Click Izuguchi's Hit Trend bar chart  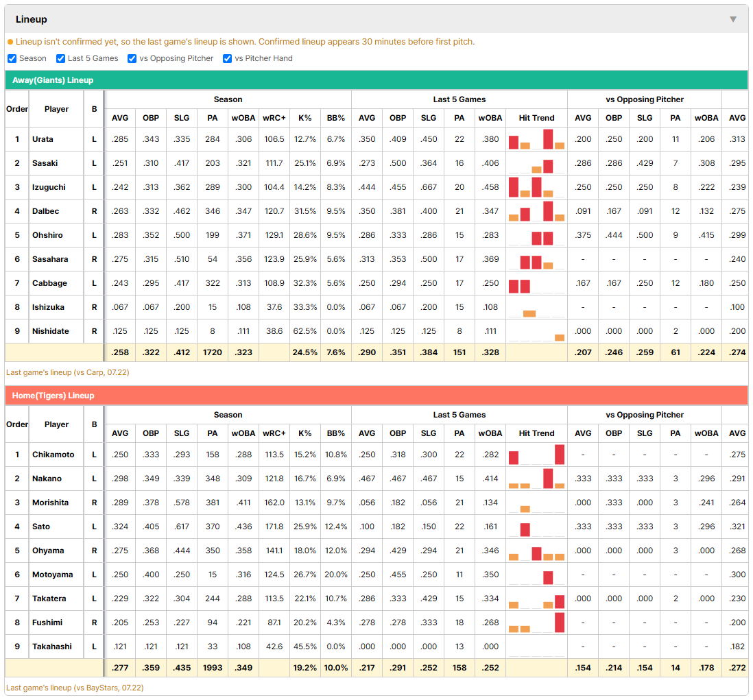click(x=536, y=187)
